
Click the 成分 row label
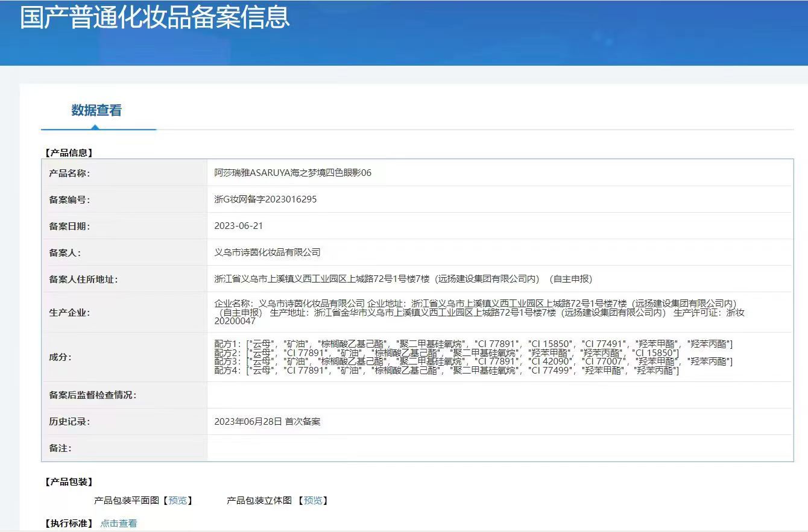point(60,357)
